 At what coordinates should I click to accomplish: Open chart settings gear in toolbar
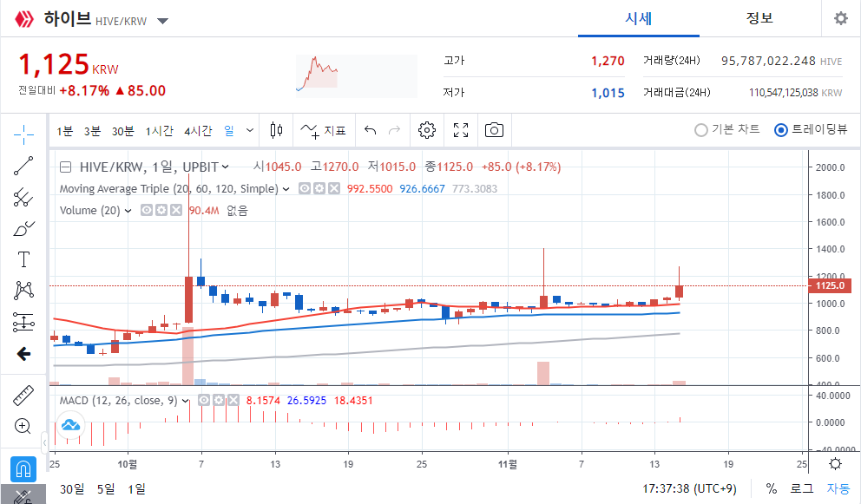pos(427,130)
